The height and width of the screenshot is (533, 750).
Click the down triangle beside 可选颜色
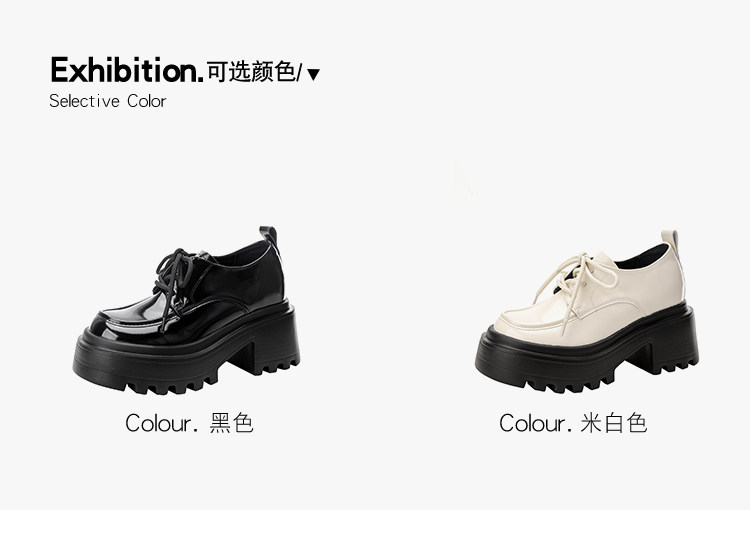pyautogui.click(x=313, y=74)
